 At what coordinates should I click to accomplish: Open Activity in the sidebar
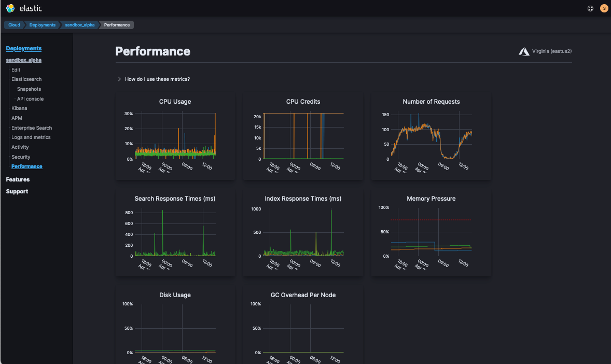click(x=20, y=147)
